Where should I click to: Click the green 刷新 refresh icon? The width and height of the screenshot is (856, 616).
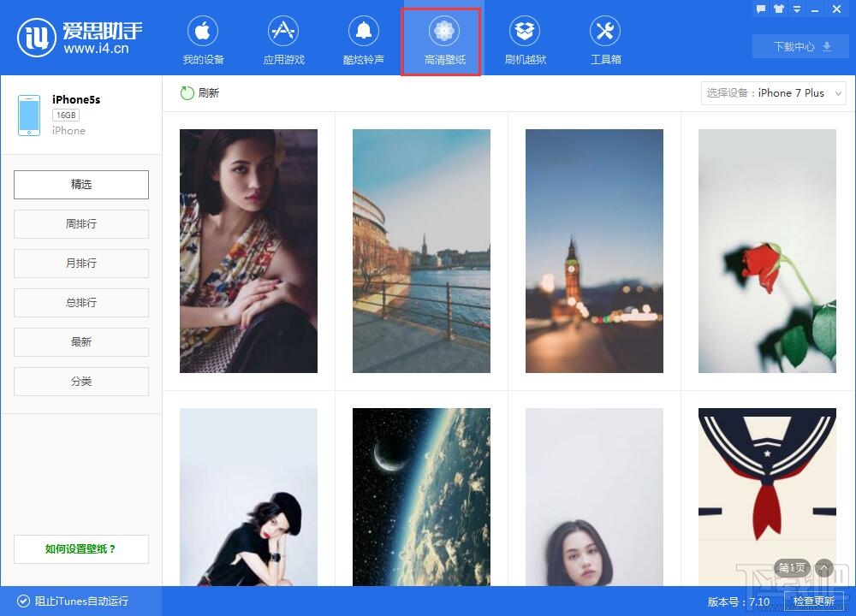point(187,92)
